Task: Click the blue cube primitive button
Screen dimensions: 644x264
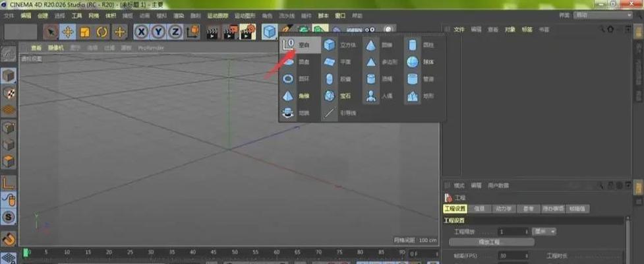Action: pos(270,32)
